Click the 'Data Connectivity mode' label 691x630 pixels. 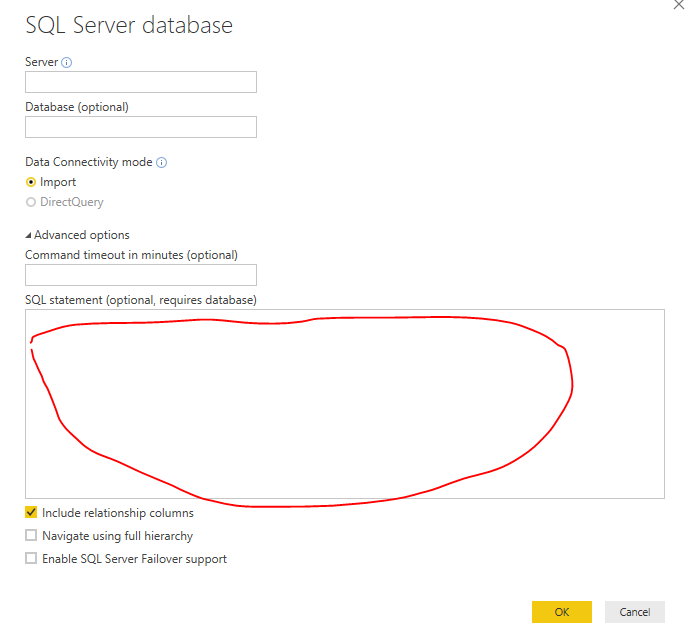pos(89,162)
